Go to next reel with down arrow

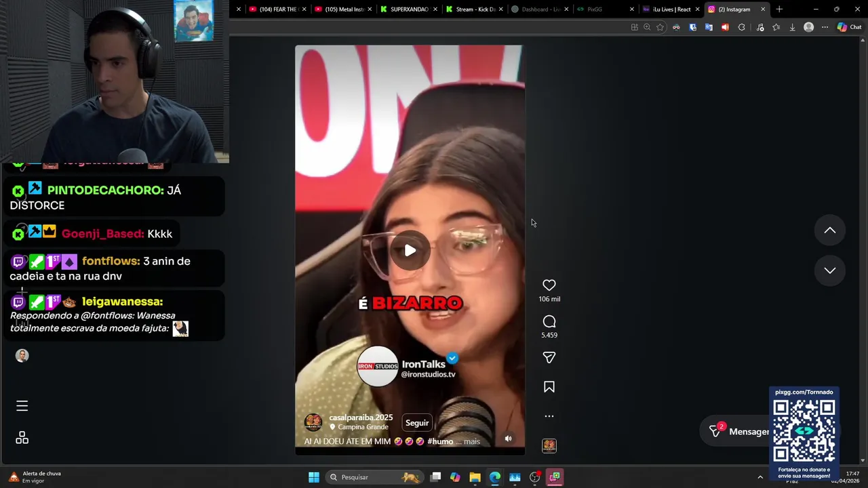[829, 270]
